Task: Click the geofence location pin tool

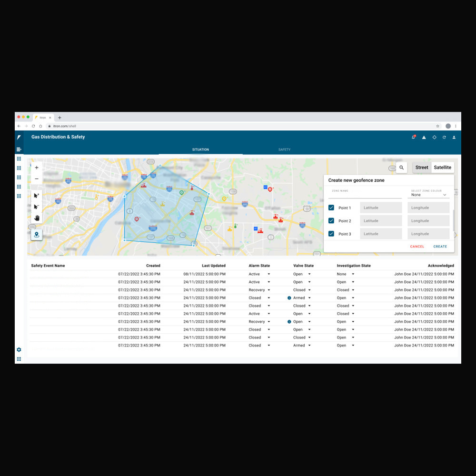Action: tap(37, 235)
